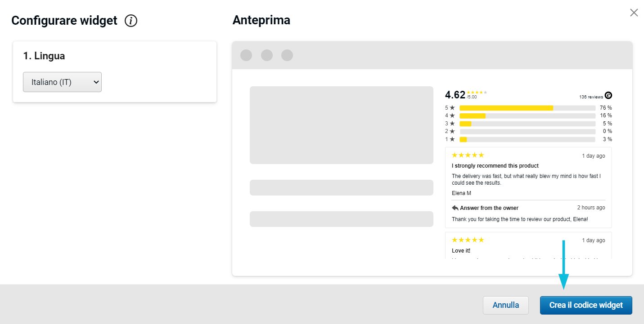Click the large gray image placeholder in preview
The image size is (644, 324).
tap(341, 125)
